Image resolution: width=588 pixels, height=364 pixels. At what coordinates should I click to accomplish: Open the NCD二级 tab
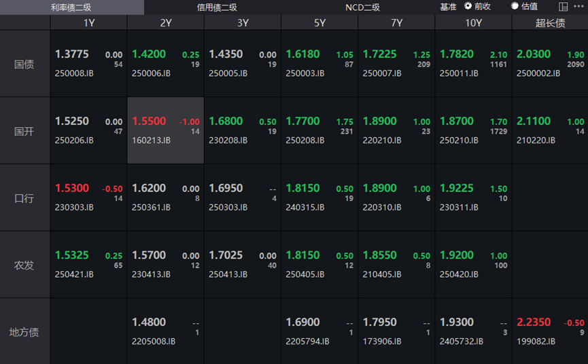362,7
